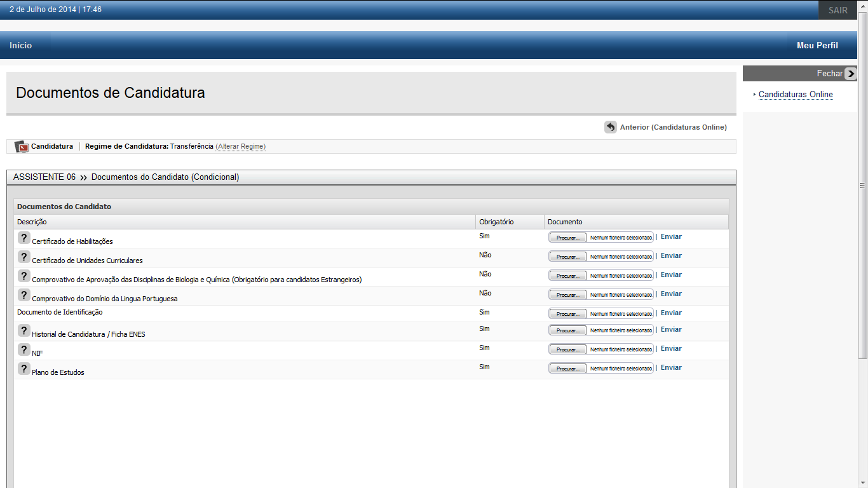Browse for the Domínio da Língua Portuguesa file
This screenshot has height=488, width=868.
[567, 295]
